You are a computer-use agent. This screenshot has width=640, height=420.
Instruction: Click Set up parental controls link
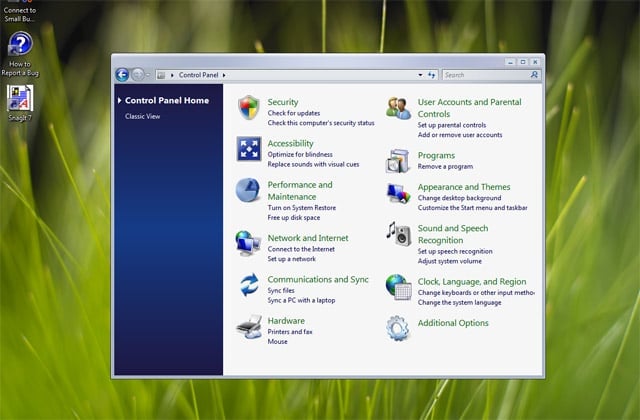pyautogui.click(x=452, y=125)
